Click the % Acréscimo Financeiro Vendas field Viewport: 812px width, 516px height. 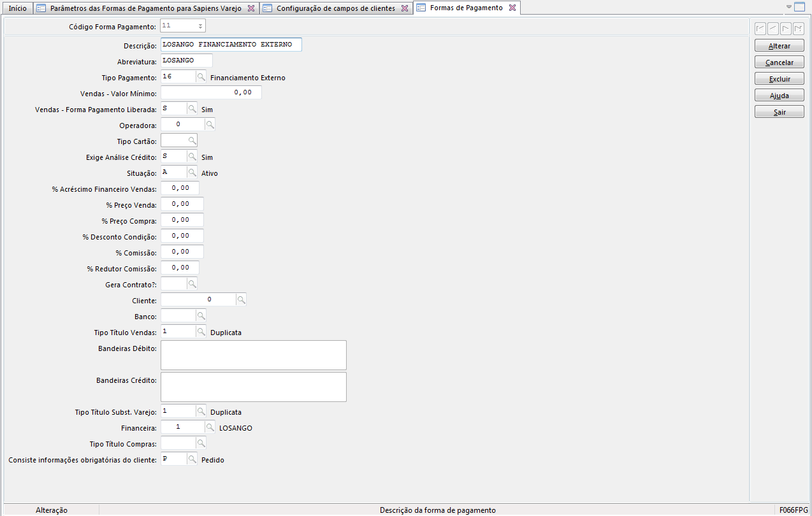pos(180,188)
